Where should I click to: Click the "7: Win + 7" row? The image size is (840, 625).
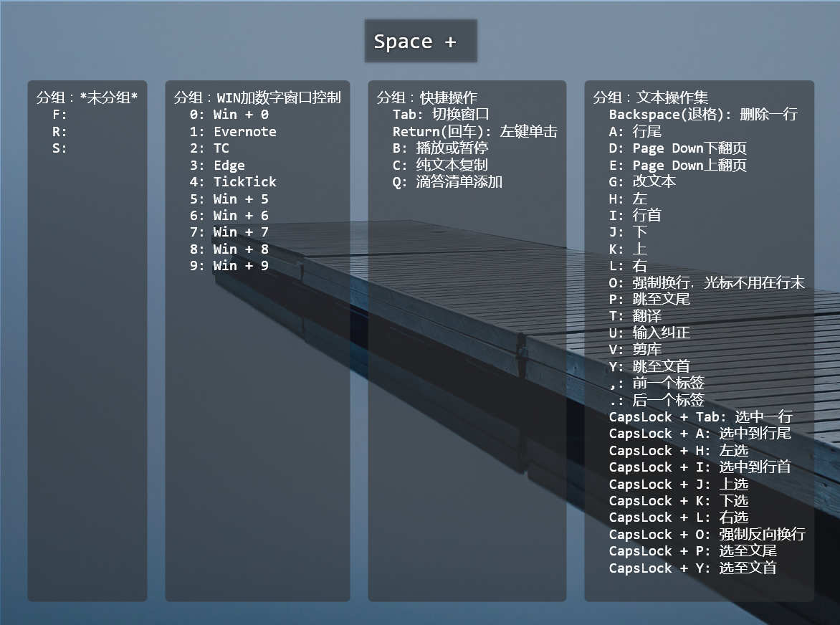tap(229, 232)
